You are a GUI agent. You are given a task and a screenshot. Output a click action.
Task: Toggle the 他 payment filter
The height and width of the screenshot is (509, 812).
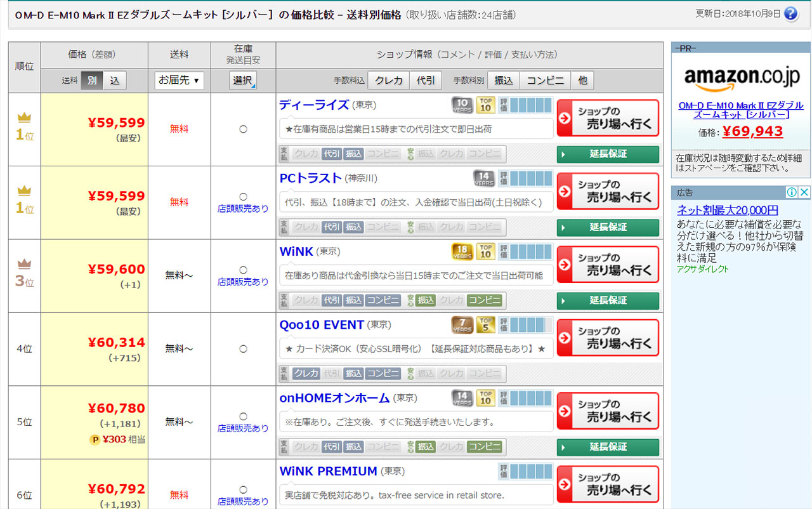pos(582,81)
